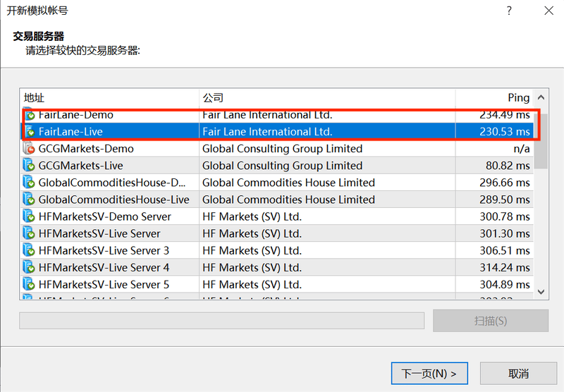Image resolution: width=564 pixels, height=392 pixels.
Task: Sort by 公司 column header
Action: [327, 97]
